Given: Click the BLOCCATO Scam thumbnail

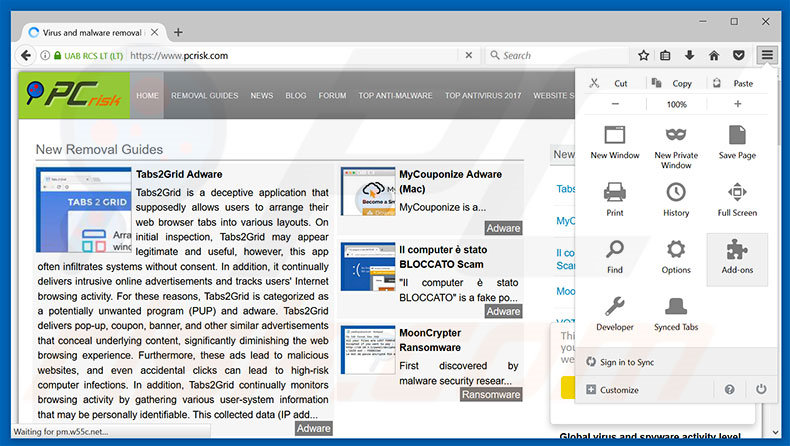Looking at the screenshot, I should coord(368,267).
